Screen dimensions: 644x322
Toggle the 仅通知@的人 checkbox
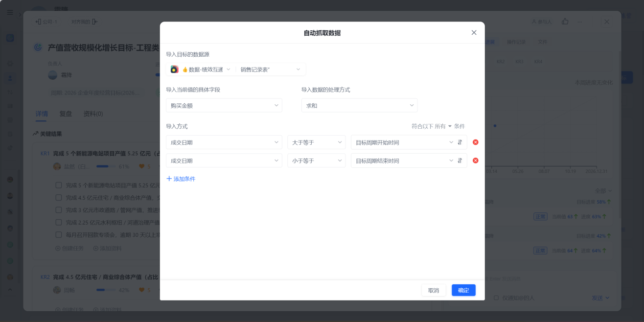[496, 298]
